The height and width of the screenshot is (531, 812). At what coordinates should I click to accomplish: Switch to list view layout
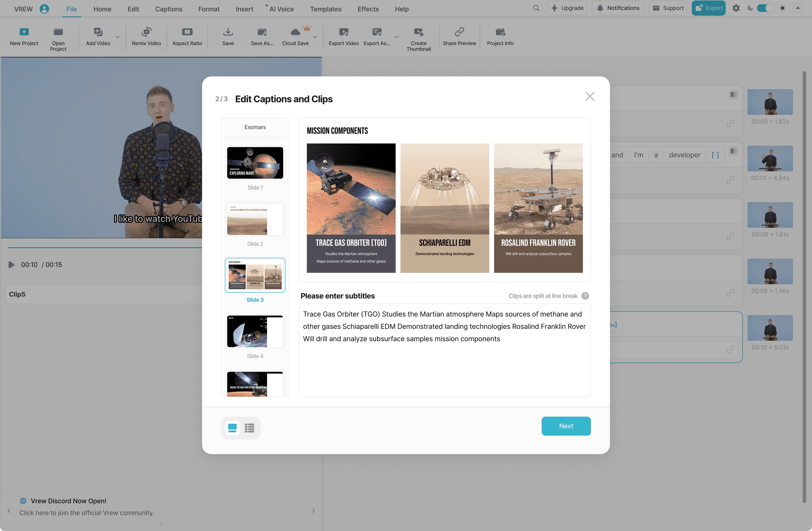pos(249,428)
